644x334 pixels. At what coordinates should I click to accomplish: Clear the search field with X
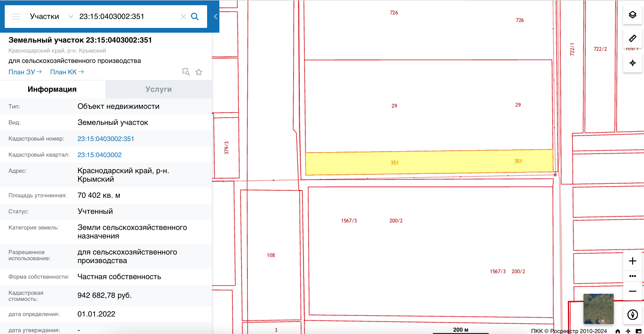tap(183, 17)
